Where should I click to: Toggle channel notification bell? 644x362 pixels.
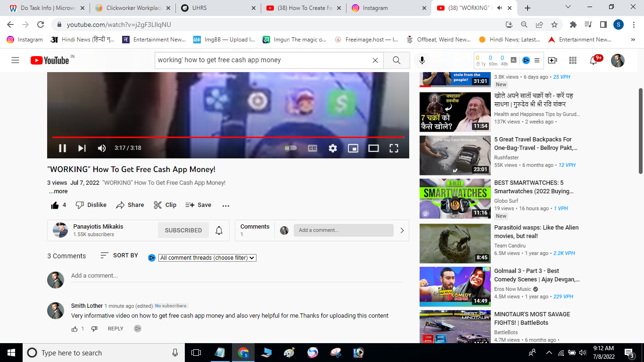coord(219,230)
